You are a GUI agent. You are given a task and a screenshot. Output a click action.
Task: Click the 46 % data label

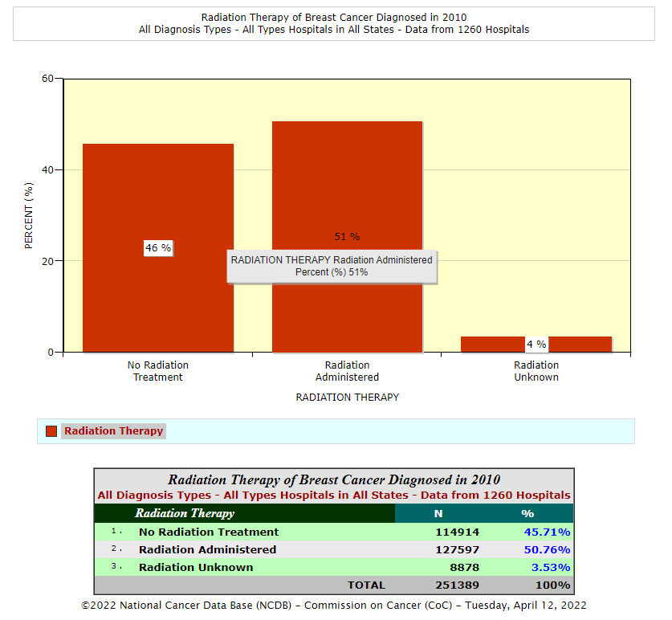pos(158,248)
